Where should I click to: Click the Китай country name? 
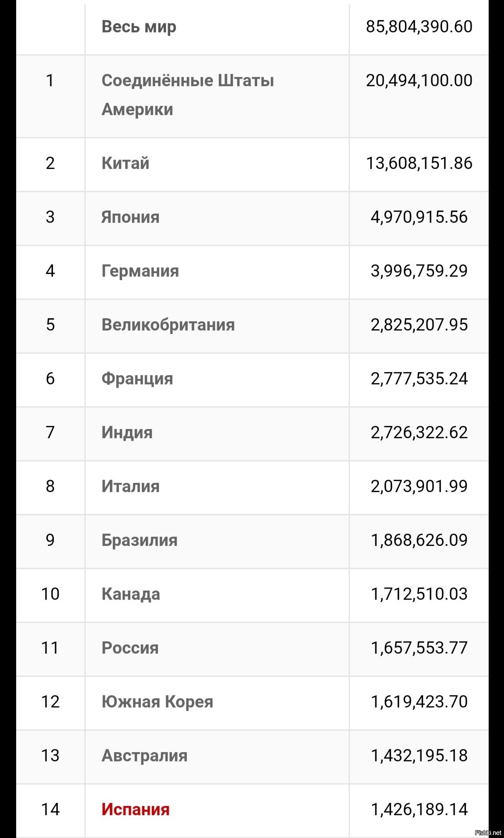125,163
